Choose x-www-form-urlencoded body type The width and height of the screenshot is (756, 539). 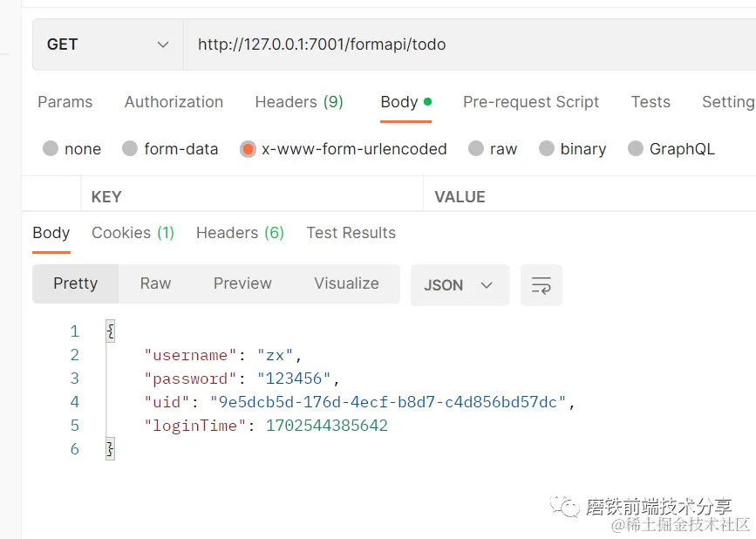pyautogui.click(x=344, y=148)
